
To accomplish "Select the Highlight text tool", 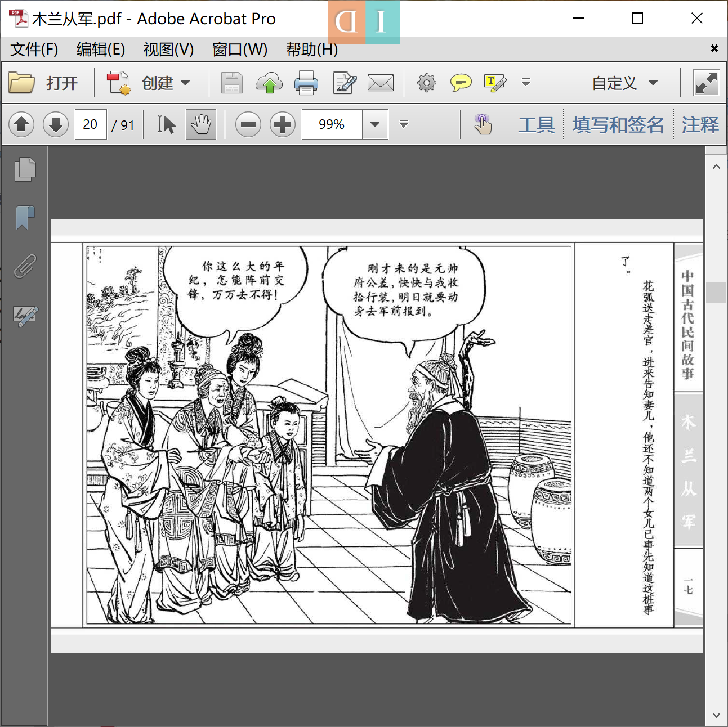I will 495,83.
